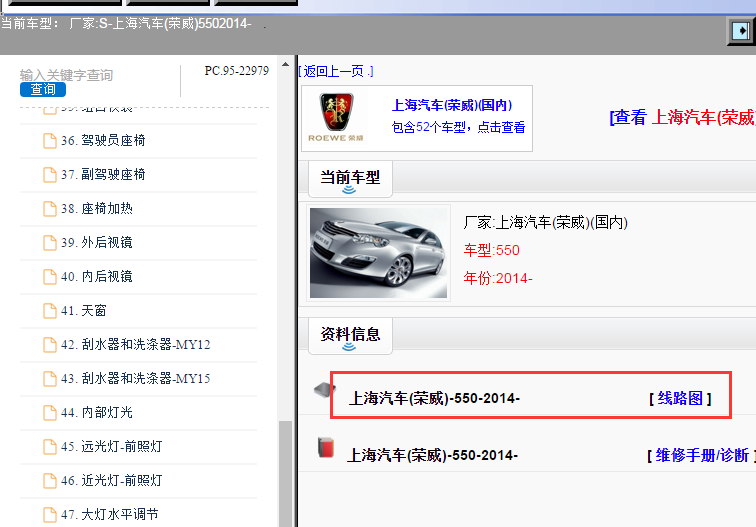Click the Roewe brand logo
756x527 pixels.
click(x=336, y=117)
